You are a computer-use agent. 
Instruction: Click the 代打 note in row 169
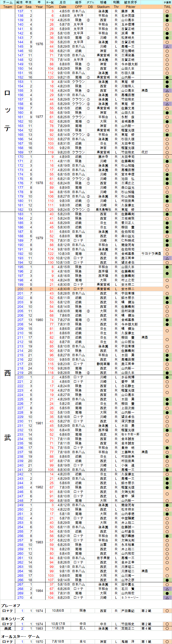click(x=145, y=152)
